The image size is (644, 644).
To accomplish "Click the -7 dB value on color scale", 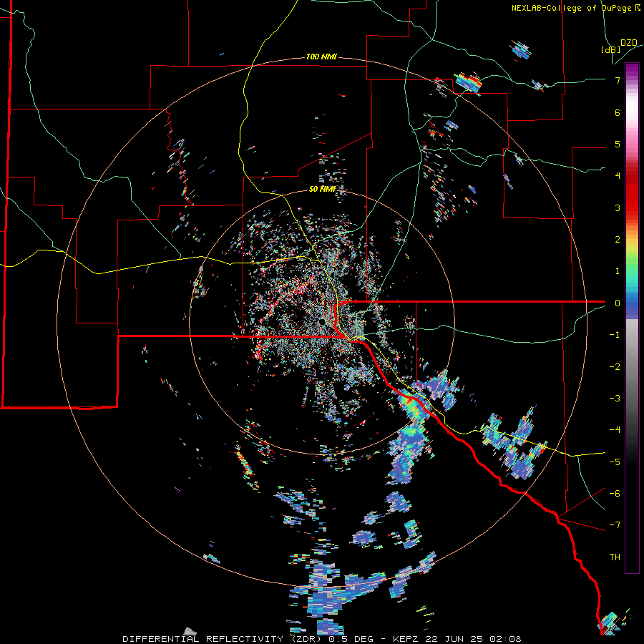I will point(615,525).
